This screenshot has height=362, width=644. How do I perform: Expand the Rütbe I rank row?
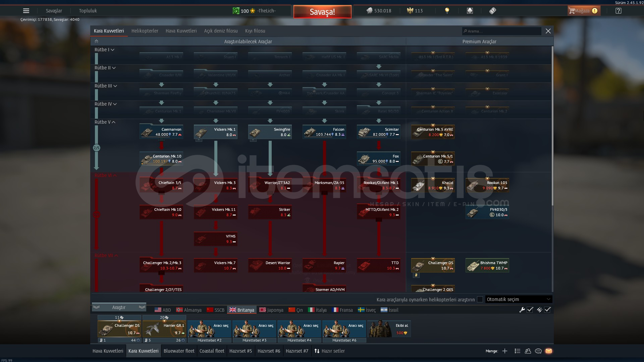point(104,50)
